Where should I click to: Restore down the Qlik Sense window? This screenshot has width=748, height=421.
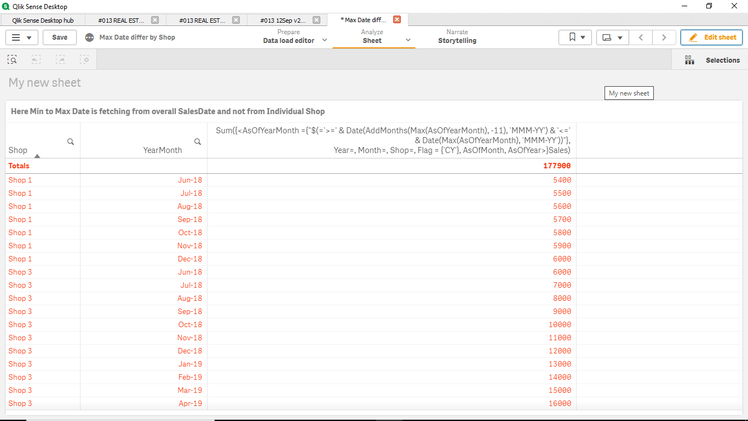coord(709,6)
